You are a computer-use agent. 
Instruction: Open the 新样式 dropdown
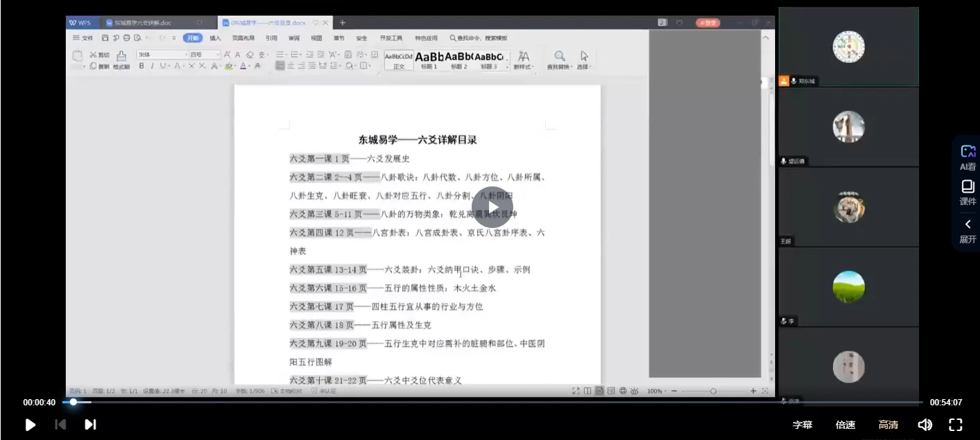coord(524,60)
